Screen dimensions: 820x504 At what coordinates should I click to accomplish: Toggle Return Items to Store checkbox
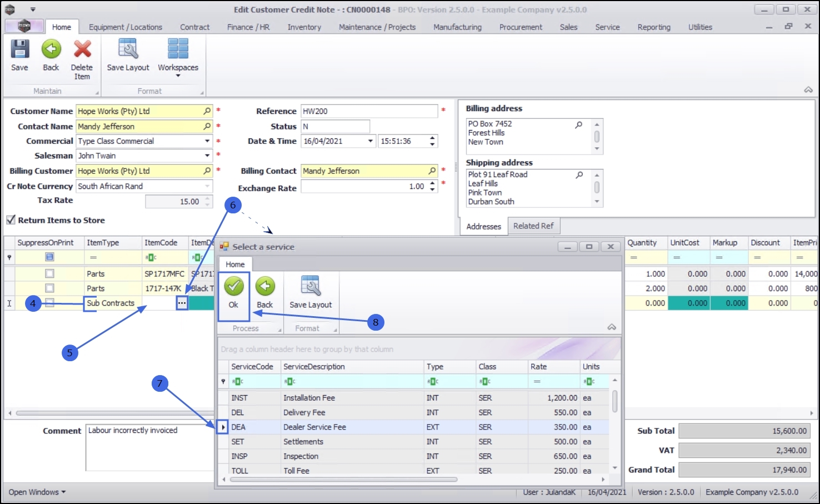pos(11,220)
